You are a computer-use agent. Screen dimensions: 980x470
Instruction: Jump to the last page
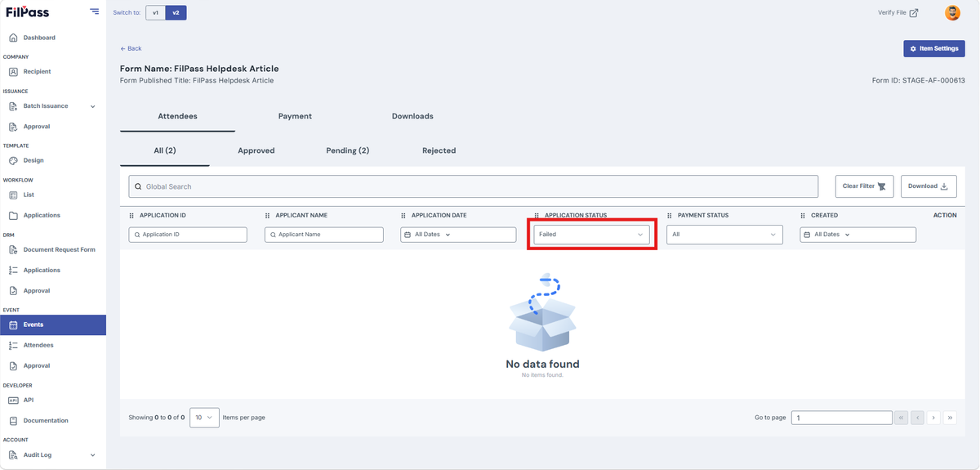[x=950, y=418]
